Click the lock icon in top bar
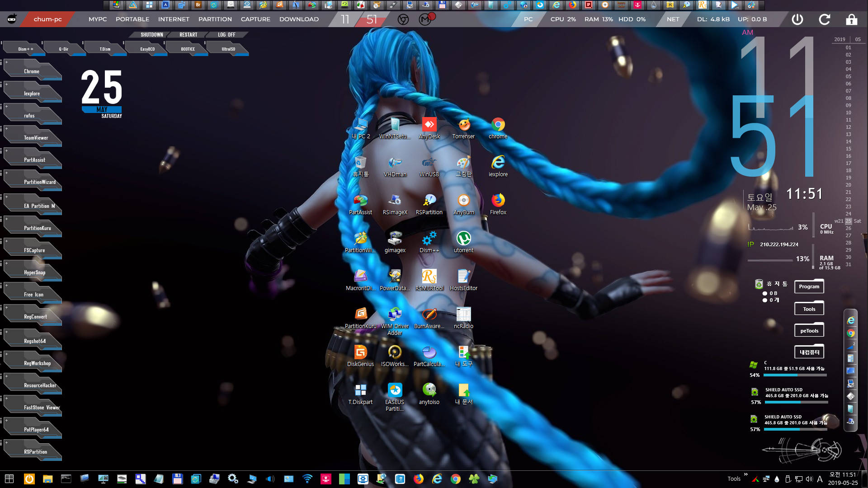 pyautogui.click(x=851, y=19)
